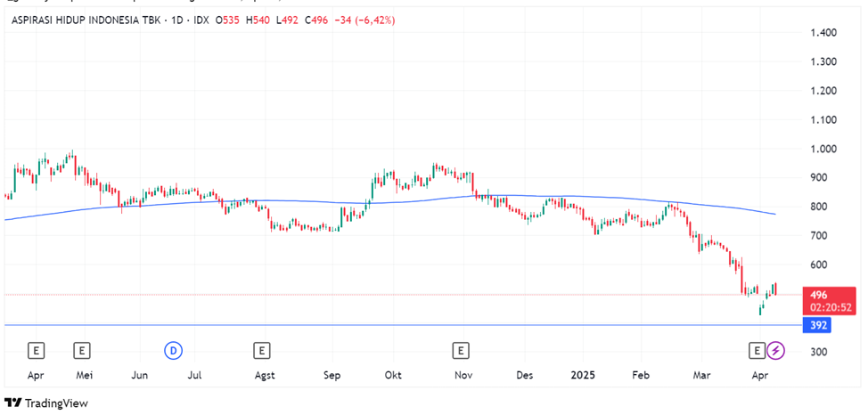
Task: Click the Nov date axis label
Action: point(463,375)
